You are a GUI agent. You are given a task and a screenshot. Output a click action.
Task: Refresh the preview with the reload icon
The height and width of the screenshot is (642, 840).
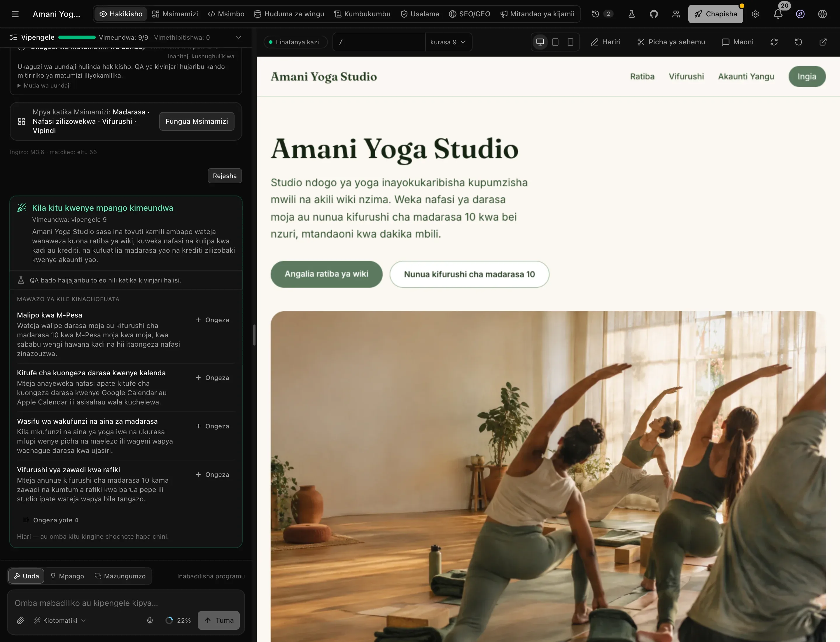click(x=774, y=42)
